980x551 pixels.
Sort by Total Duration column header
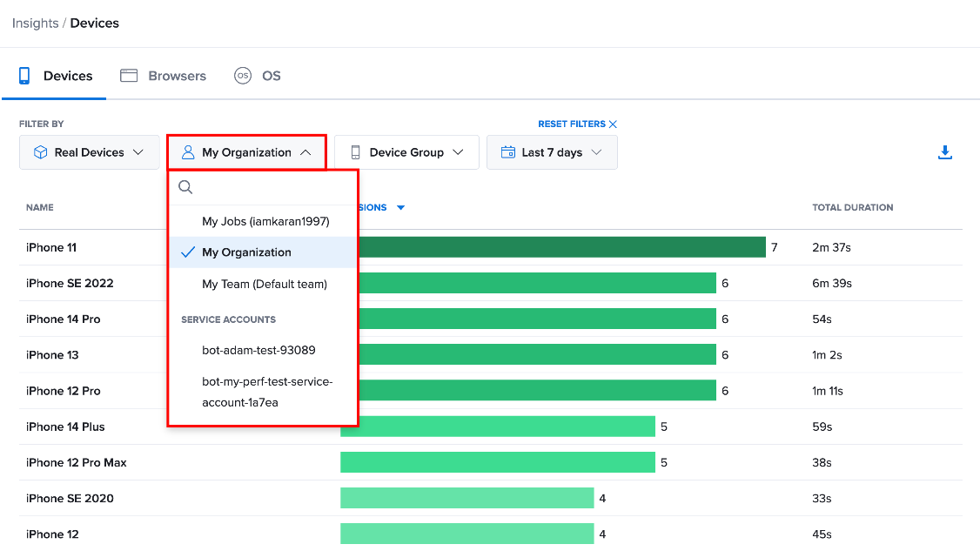853,208
